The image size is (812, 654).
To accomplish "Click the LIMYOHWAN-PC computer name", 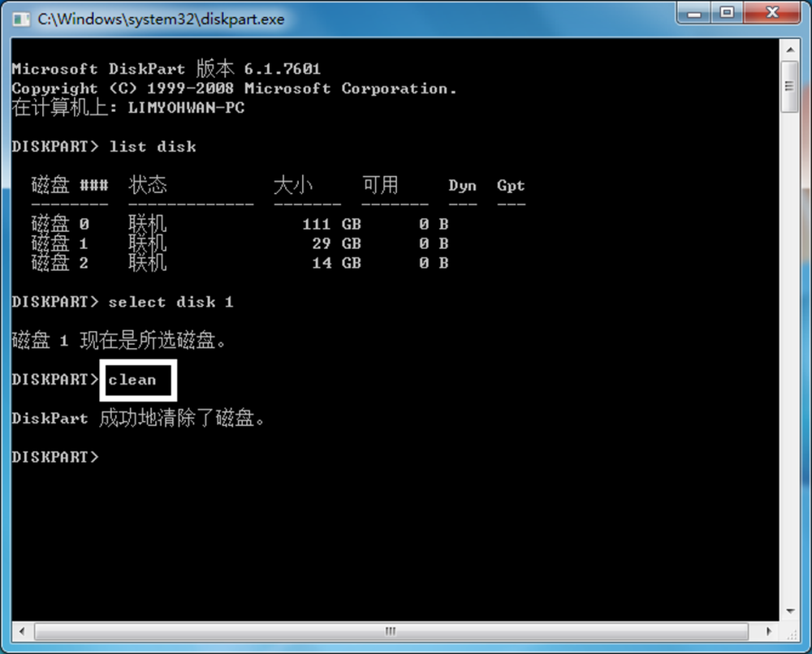I will (x=186, y=108).
